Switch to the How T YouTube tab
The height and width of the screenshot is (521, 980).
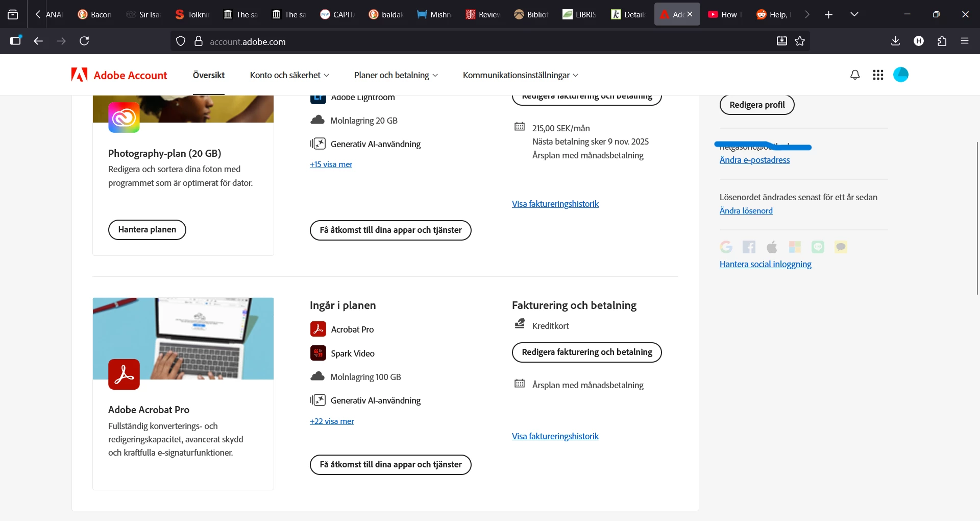point(725,14)
